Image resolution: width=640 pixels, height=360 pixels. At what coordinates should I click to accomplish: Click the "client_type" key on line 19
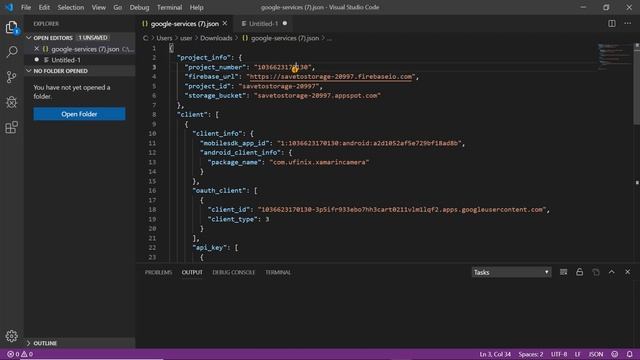[232, 219]
